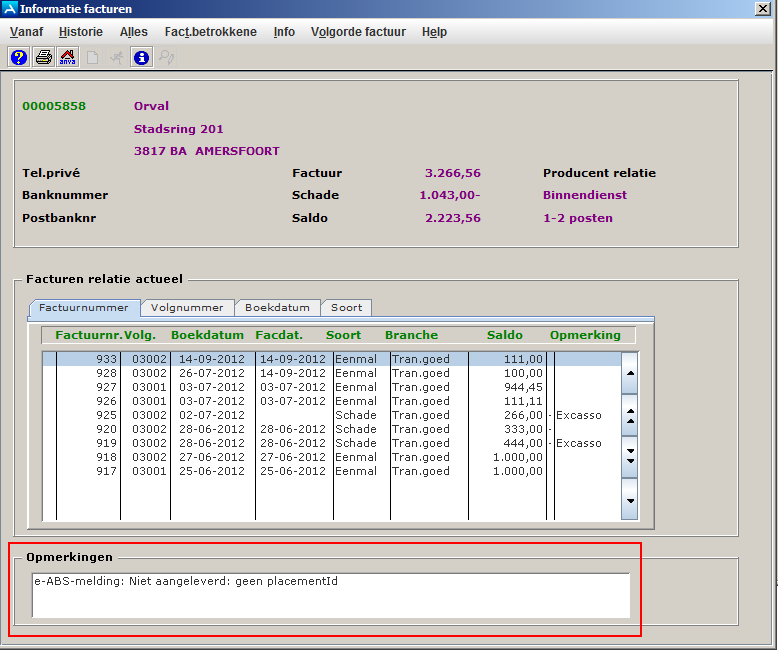The width and height of the screenshot is (778, 651).
Task: Click the Opmerking column header
Action: (x=585, y=335)
